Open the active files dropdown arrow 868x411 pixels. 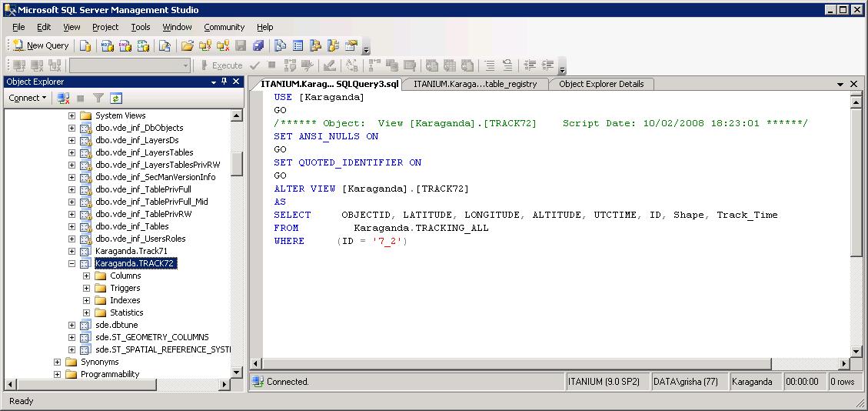pos(841,84)
